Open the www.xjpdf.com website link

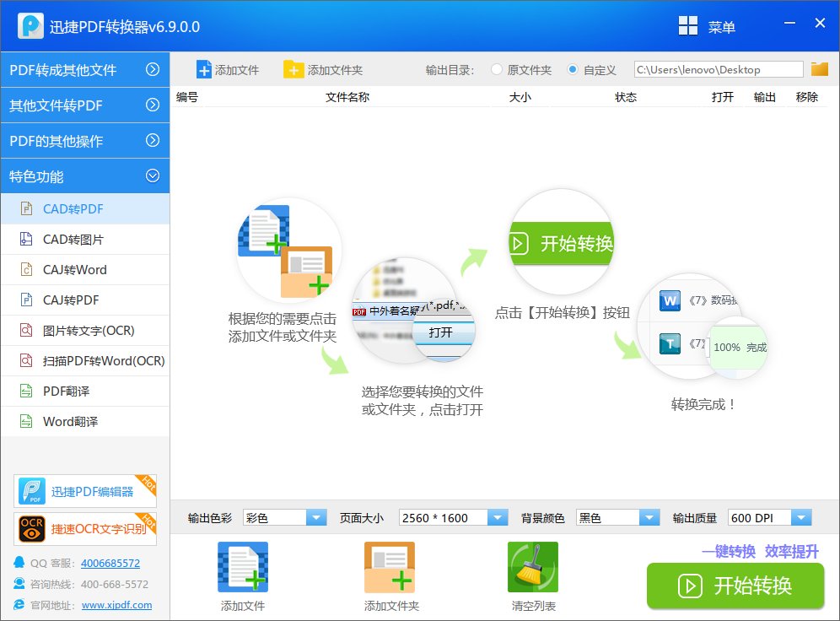point(116,604)
